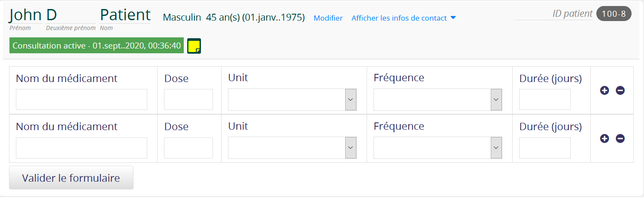Remove second medication row with minus icon

click(x=620, y=138)
